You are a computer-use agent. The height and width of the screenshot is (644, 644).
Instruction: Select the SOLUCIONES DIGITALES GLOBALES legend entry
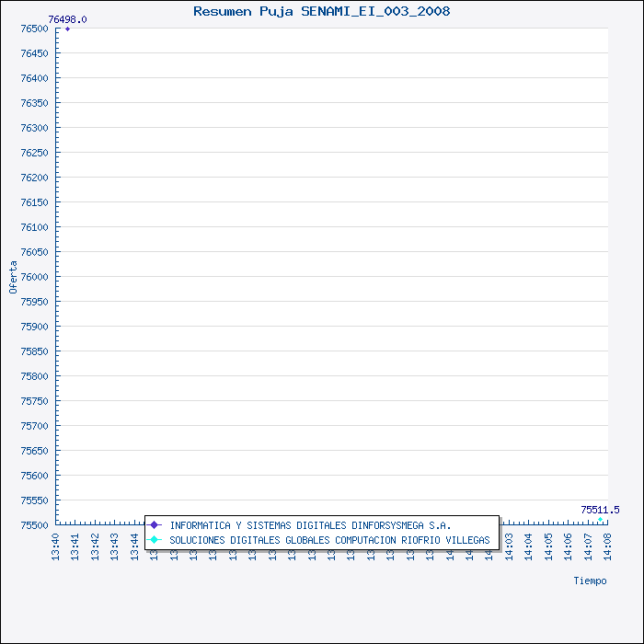329,540
